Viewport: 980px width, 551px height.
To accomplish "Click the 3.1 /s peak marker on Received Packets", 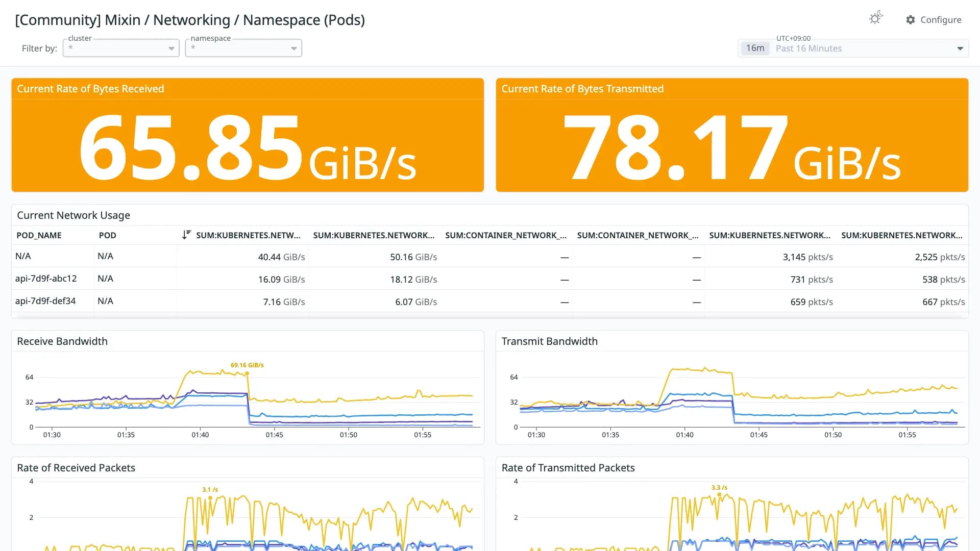I will pyautogui.click(x=210, y=498).
